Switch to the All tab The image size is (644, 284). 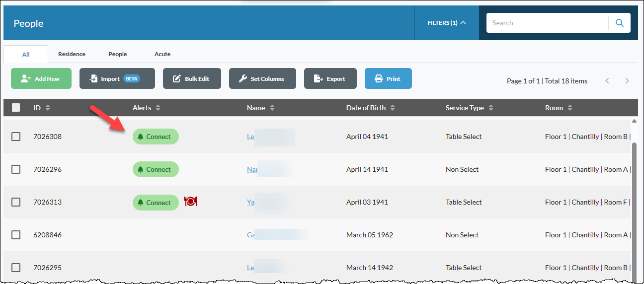[x=26, y=54]
